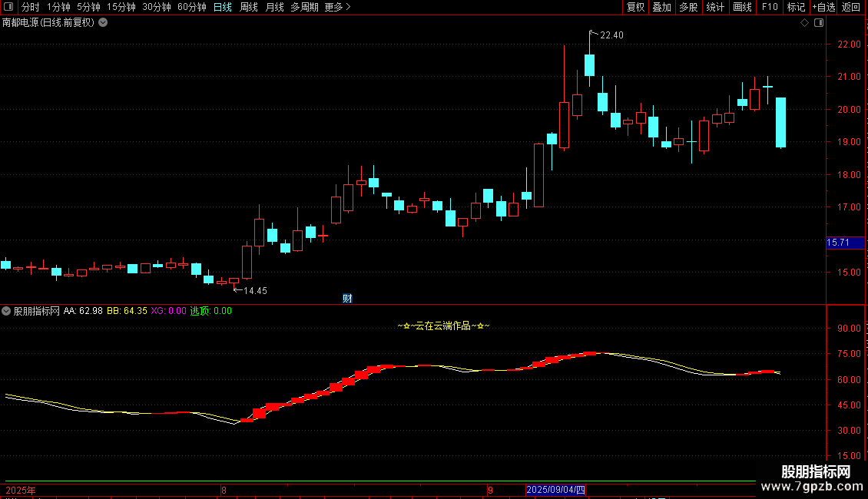This screenshot has height=499, width=868.
Task: Click the 南都电源(日线.前复权) chart title
Action: 48,23
